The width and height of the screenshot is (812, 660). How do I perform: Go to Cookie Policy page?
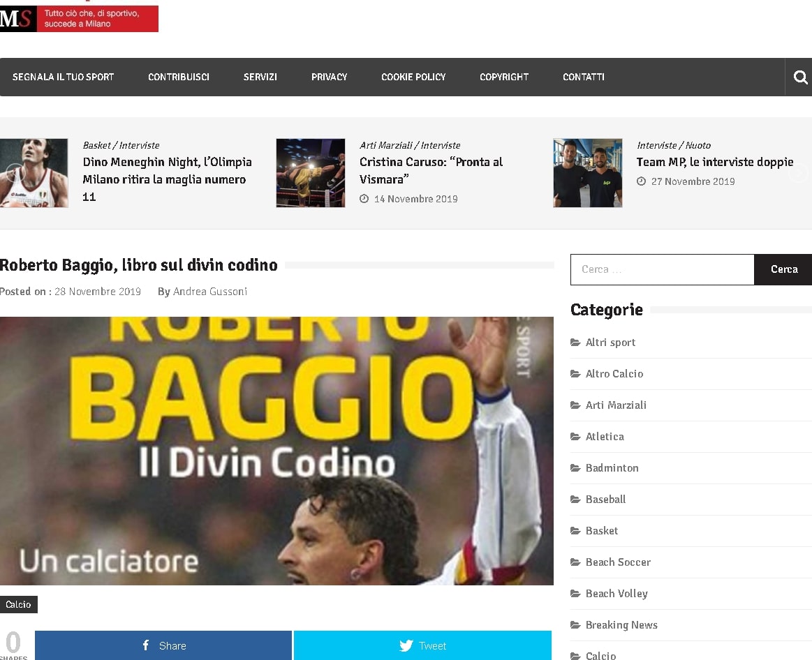point(413,77)
